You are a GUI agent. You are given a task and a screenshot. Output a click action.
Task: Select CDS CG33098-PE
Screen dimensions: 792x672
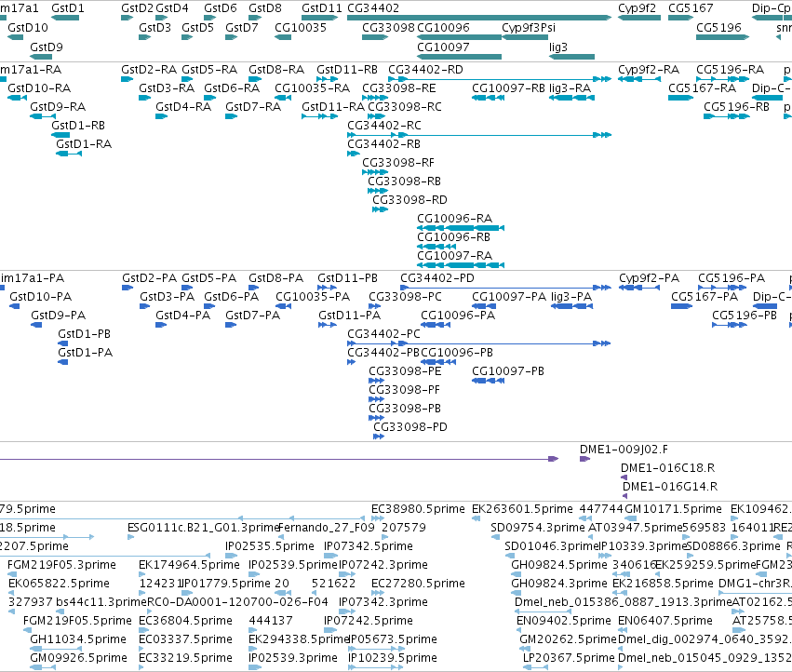pyautogui.click(x=405, y=371)
